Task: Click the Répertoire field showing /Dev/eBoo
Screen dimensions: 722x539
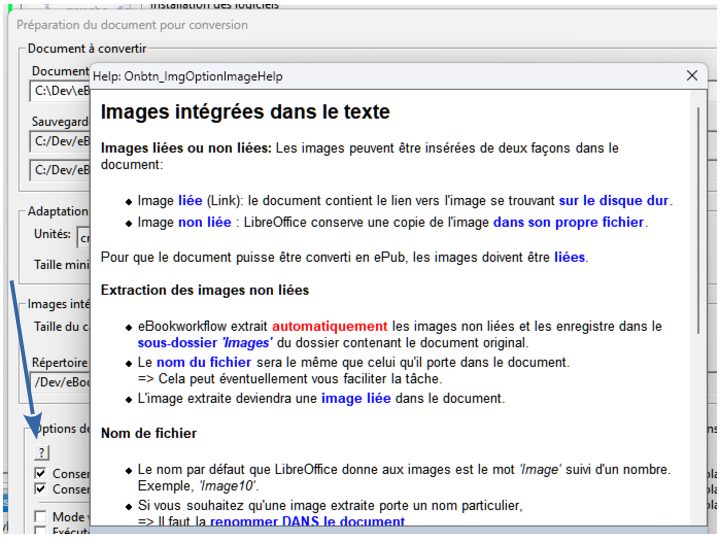Action: tap(60, 381)
